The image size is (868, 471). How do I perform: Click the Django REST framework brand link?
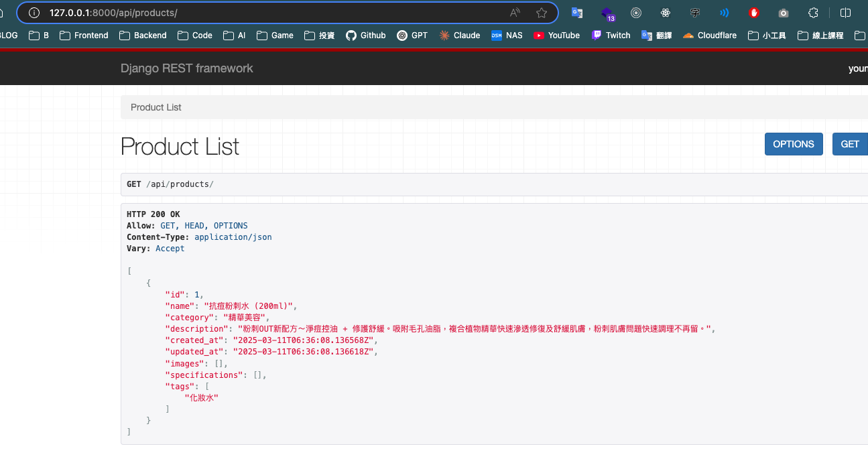click(186, 68)
